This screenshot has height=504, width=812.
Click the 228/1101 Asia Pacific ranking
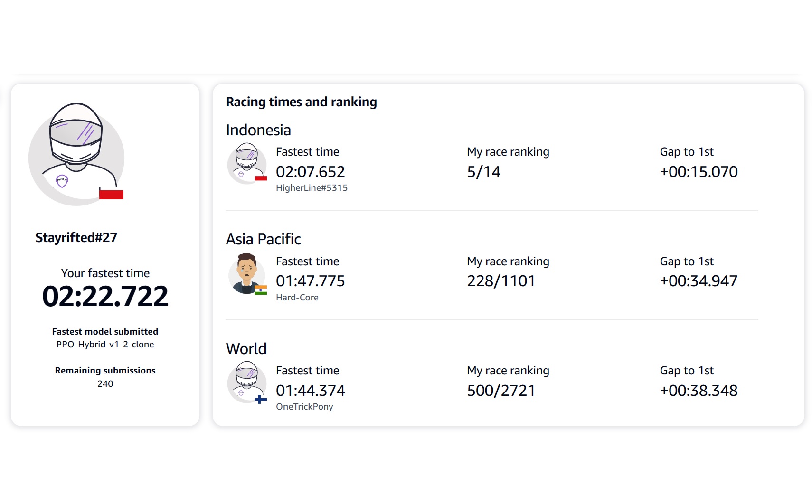pos(501,281)
